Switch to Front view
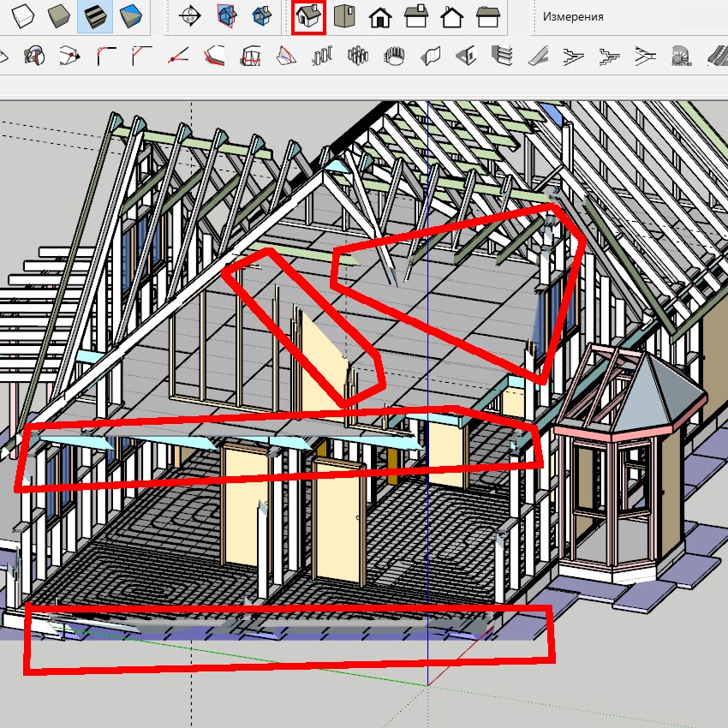728x728 pixels. point(380,18)
